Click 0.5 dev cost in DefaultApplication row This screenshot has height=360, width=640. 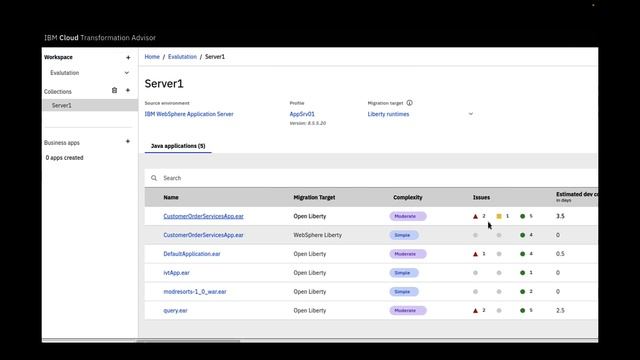pyautogui.click(x=560, y=254)
